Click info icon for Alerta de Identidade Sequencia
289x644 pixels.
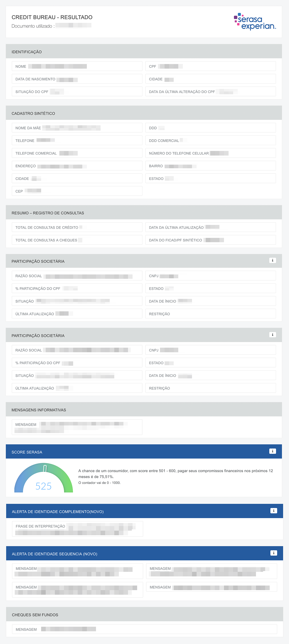pyautogui.click(x=274, y=553)
